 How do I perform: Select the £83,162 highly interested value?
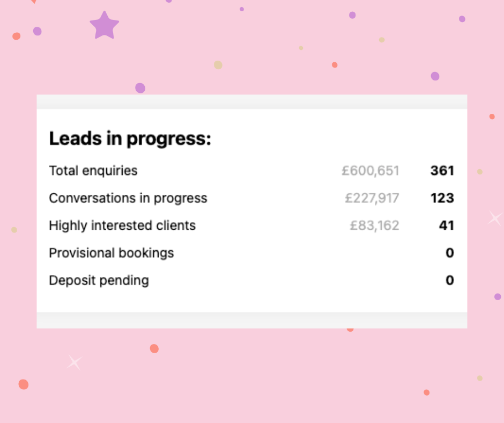(374, 225)
